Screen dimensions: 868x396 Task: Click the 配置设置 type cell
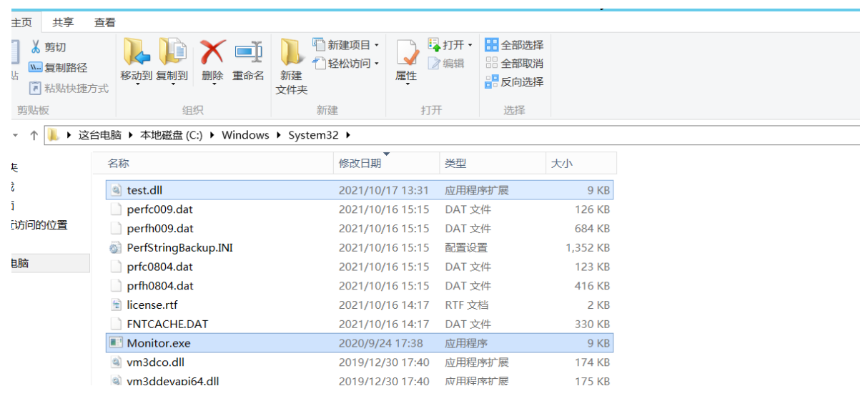466,247
